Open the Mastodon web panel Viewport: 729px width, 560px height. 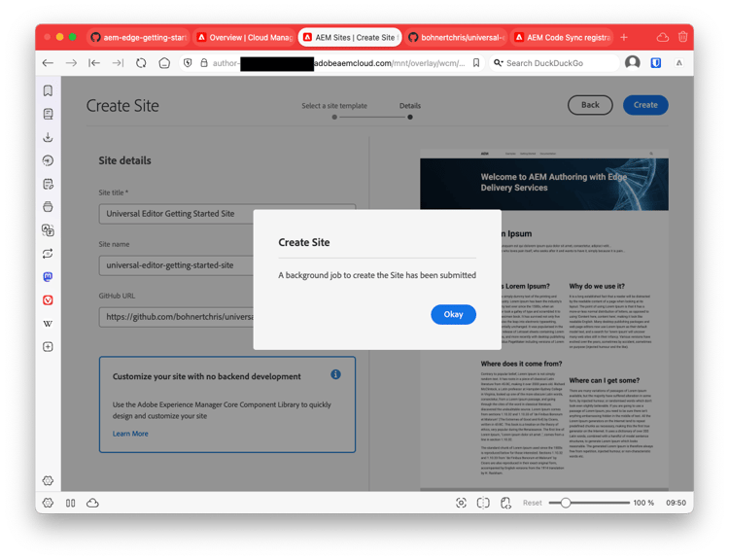click(x=48, y=277)
